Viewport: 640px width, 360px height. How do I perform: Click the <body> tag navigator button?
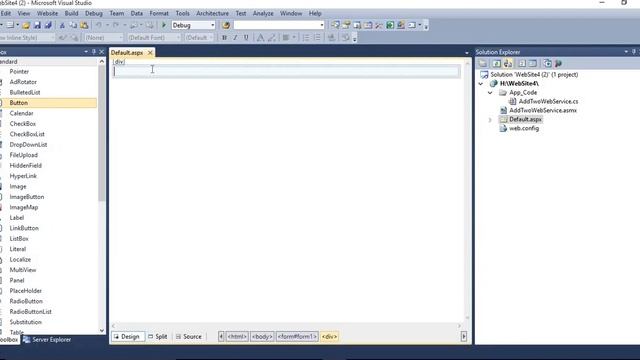tap(262, 337)
